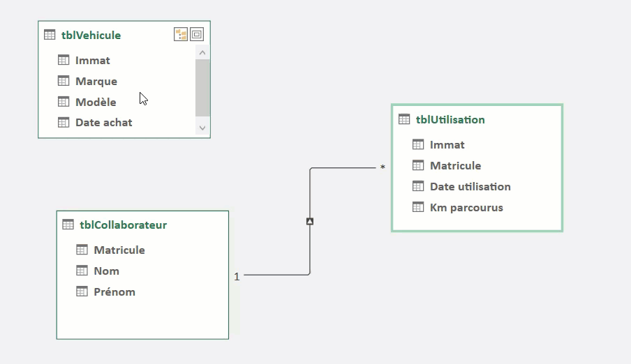This screenshot has width=631, height=364.
Task: Click the tblUtilisation table title
Action: (450, 119)
